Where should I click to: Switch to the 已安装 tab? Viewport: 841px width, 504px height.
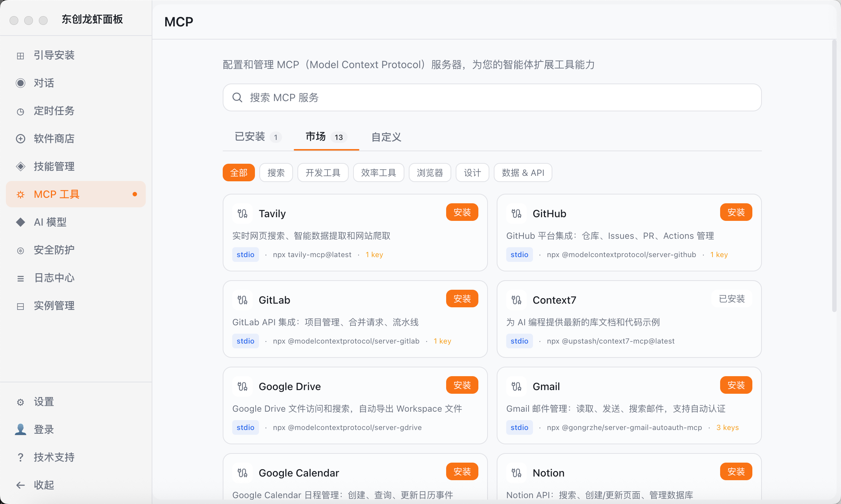pos(258,137)
